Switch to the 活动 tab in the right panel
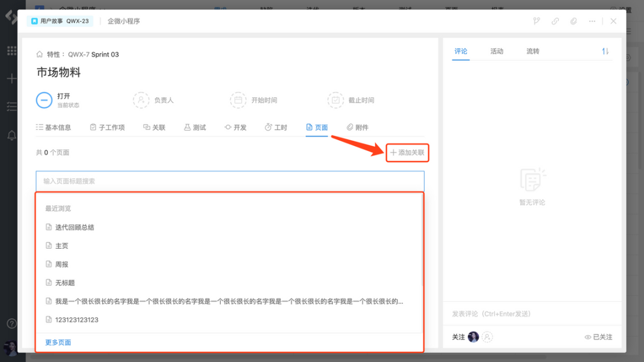The width and height of the screenshot is (644, 362). [497, 51]
